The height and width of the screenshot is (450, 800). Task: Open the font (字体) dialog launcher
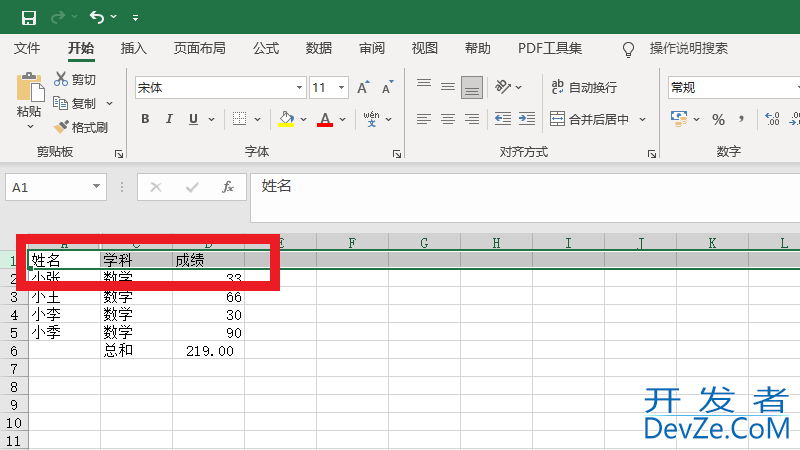(x=397, y=154)
